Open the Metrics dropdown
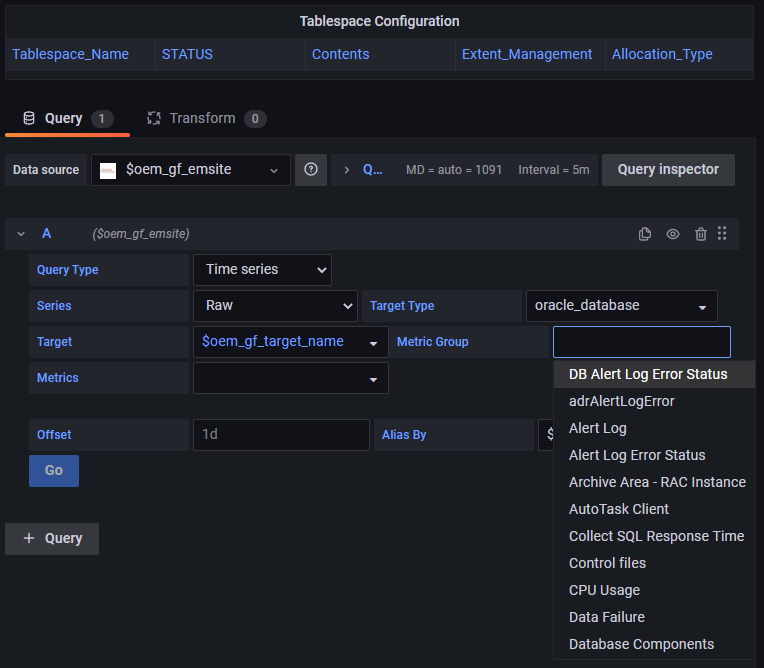The image size is (764, 668). point(291,378)
